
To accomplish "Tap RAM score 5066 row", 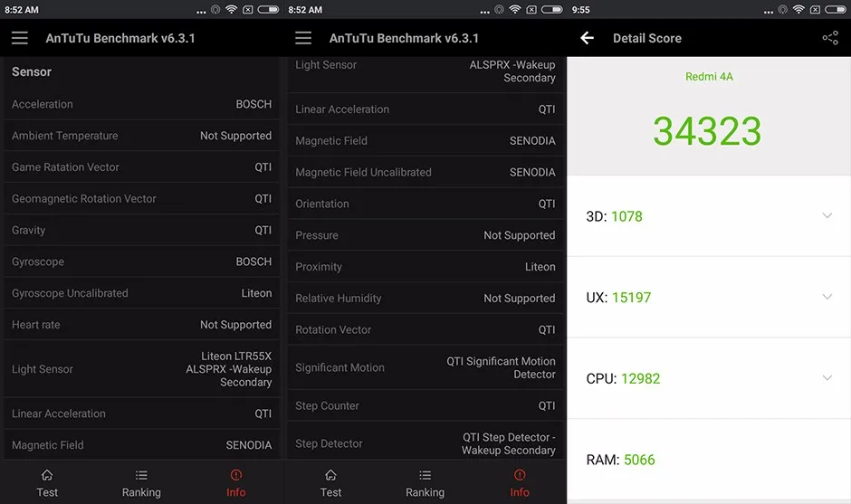I will (709, 460).
